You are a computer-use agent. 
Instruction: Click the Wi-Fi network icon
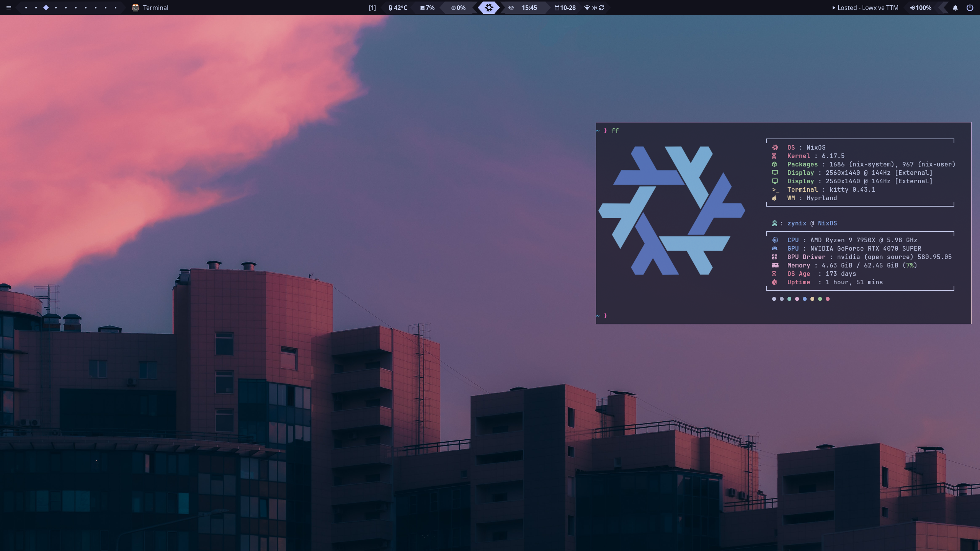tap(587, 8)
